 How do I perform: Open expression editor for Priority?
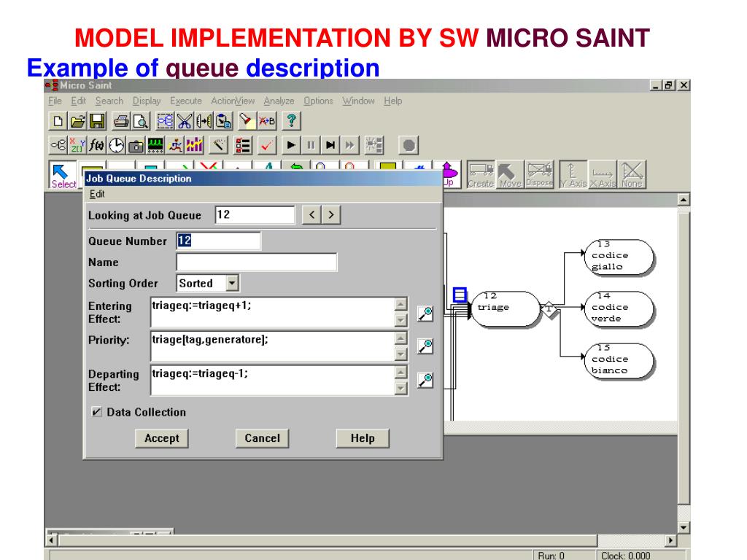click(x=425, y=346)
